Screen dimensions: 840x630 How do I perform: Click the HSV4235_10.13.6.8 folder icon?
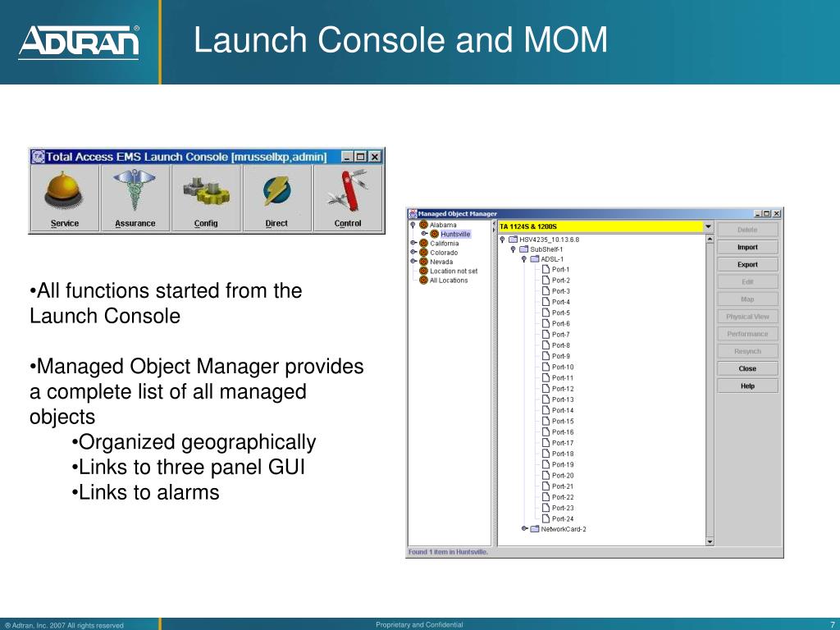click(514, 240)
